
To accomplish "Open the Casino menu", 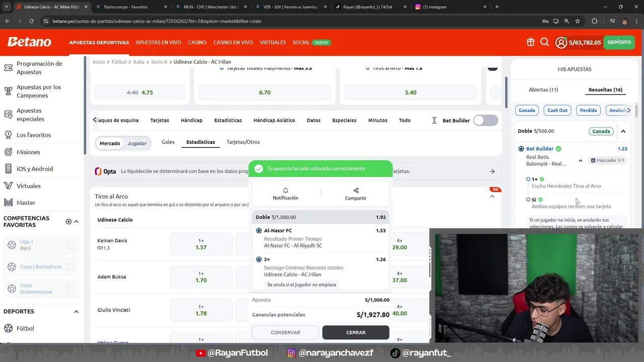I will (197, 43).
